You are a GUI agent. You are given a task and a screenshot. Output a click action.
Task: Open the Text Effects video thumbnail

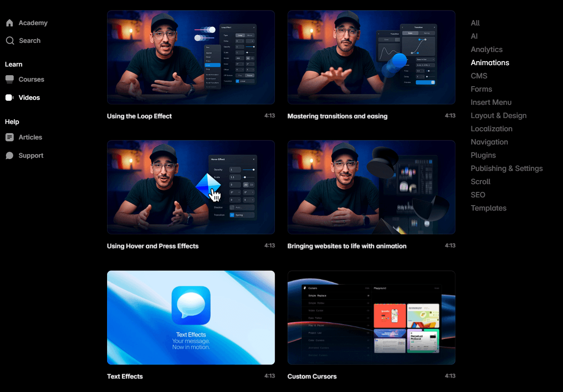point(191,318)
